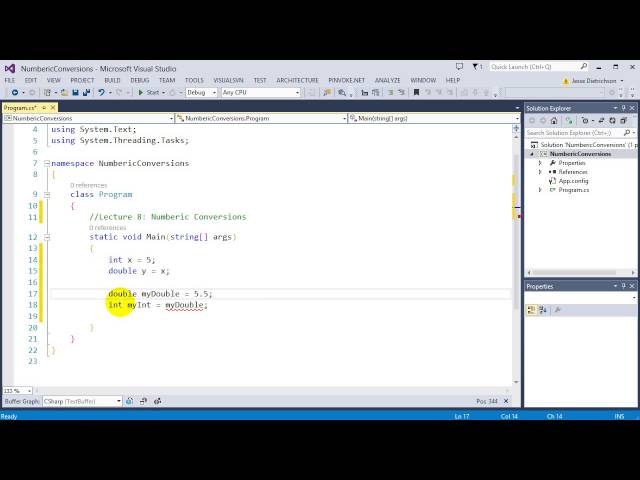Expand the References node in Solution Explorer
The width and height of the screenshot is (640, 480).
[x=540, y=172]
